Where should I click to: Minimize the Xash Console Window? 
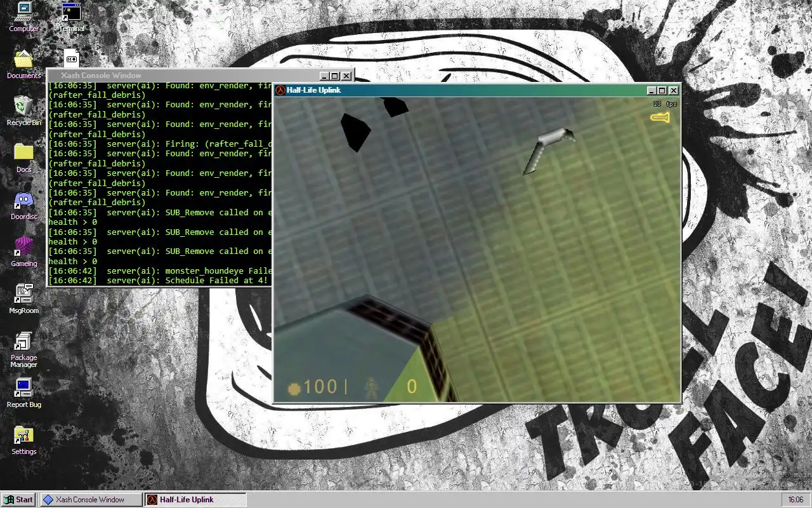(x=325, y=76)
